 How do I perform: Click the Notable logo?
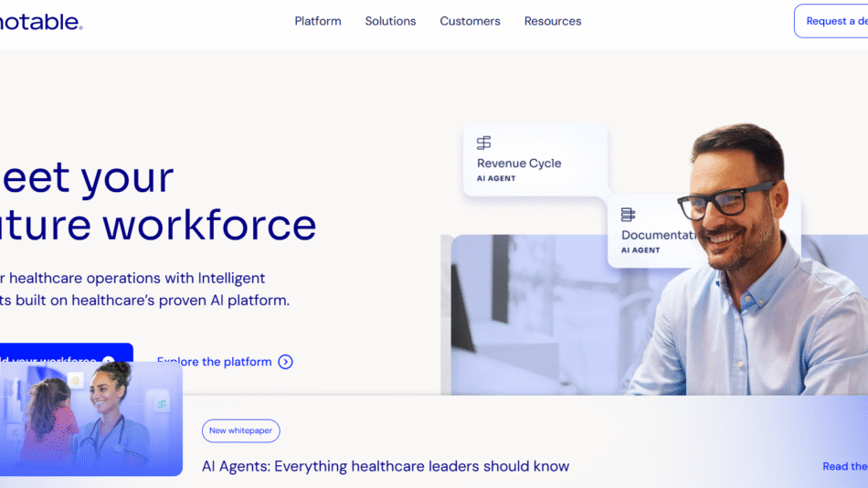(x=39, y=21)
